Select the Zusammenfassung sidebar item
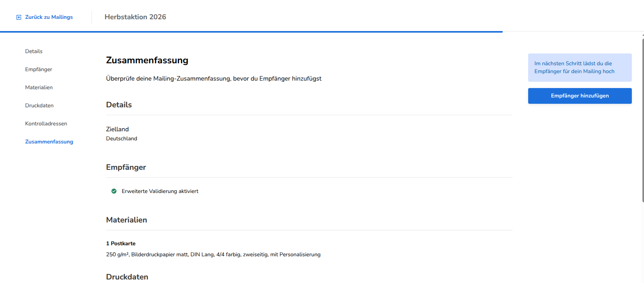This screenshot has width=644, height=283. tap(49, 141)
